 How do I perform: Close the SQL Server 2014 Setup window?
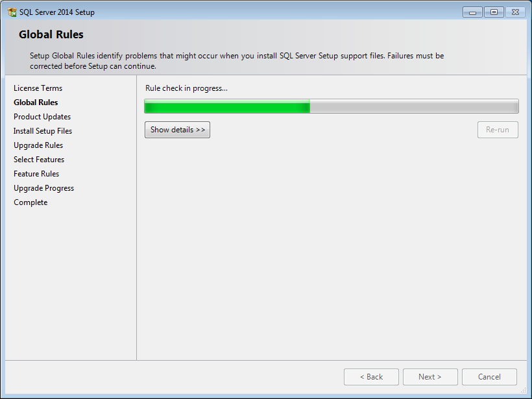(x=515, y=12)
